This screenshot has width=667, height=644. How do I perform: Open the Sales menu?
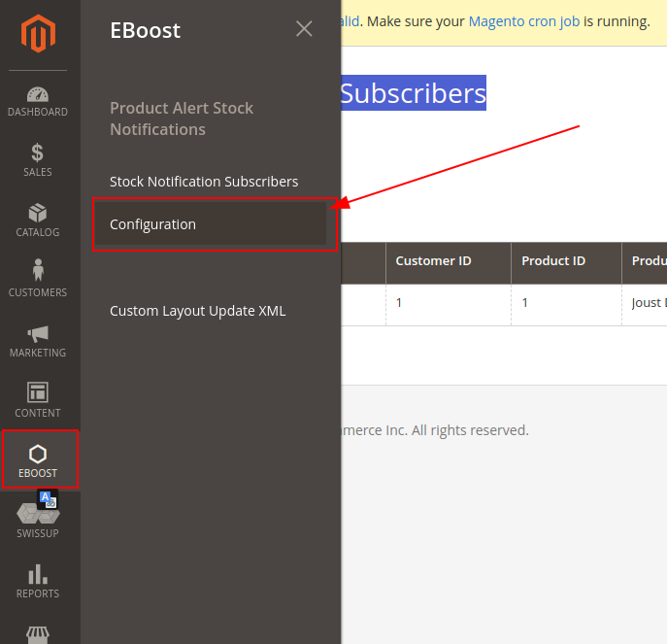click(39, 161)
